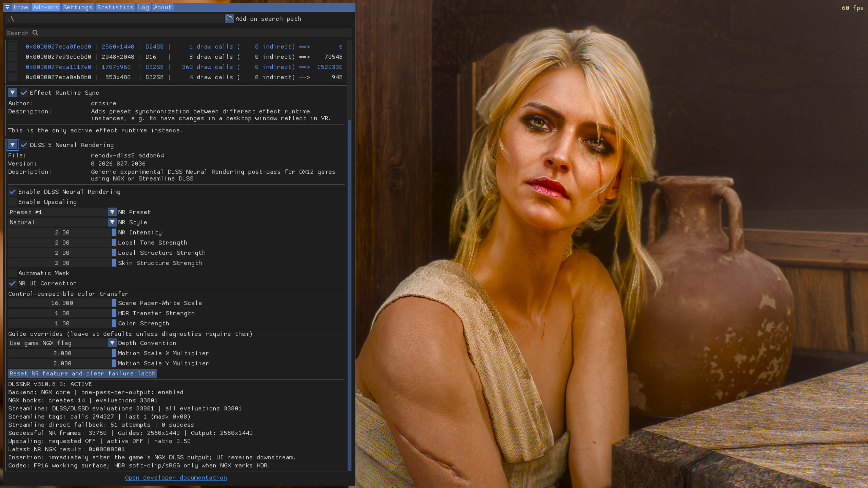Click the Skin Structure Strength slider
This screenshot has height=488, width=868.
pos(62,263)
